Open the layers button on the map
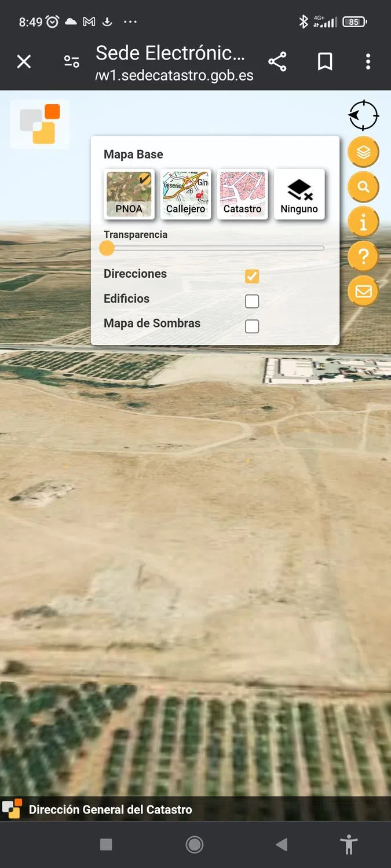Screen dimensions: 391x868 coord(363,152)
